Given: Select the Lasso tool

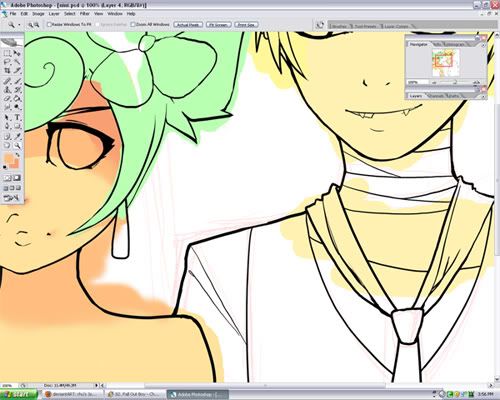Looking at the screenshot, I should 7,62.
